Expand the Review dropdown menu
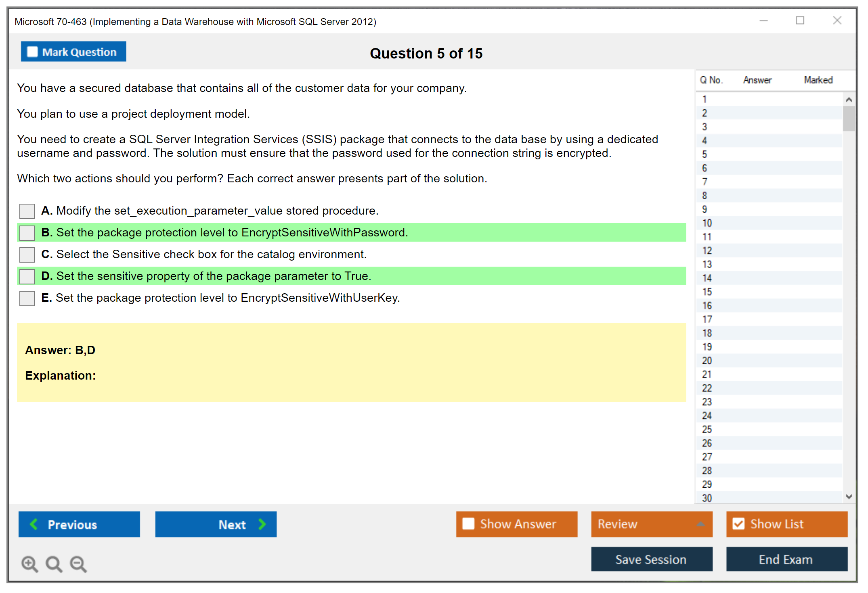This screenshot has height=593, width=868. click(700, 524)
